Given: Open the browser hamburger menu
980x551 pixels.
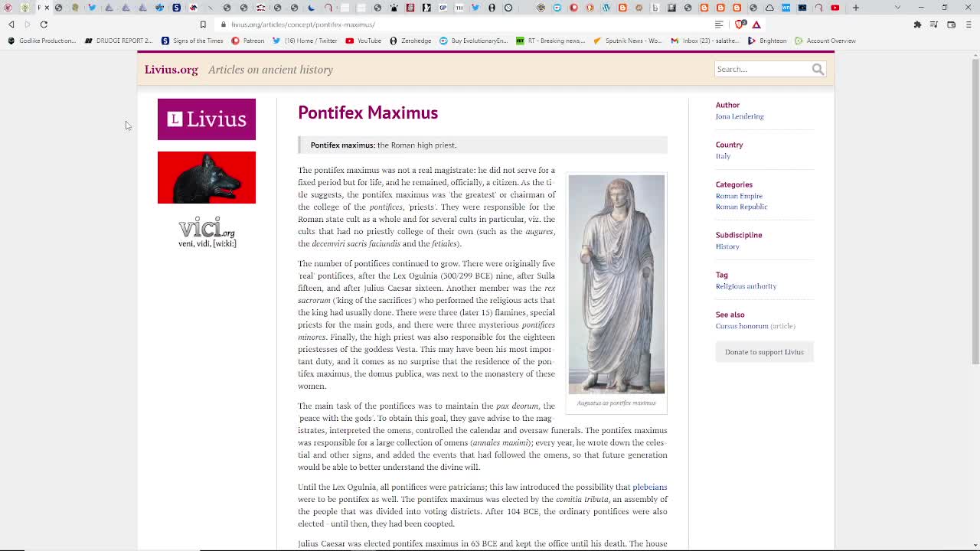Looking at the screenshot, I should tap(968, 24).
